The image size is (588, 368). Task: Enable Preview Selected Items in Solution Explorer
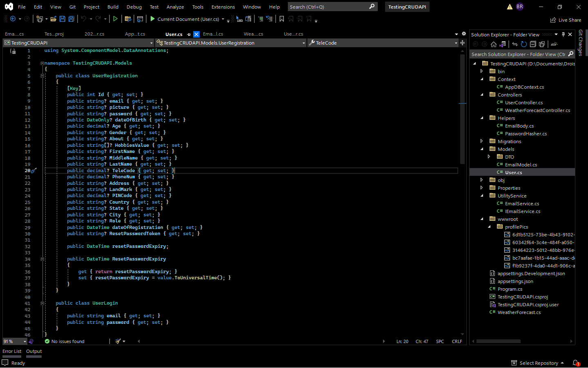pyautogui.click(x=554, y=44)
